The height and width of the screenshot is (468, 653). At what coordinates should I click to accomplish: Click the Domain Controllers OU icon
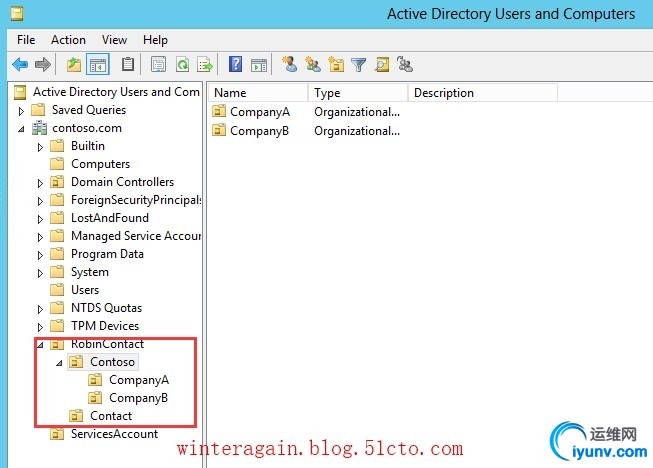coord(57,182)
